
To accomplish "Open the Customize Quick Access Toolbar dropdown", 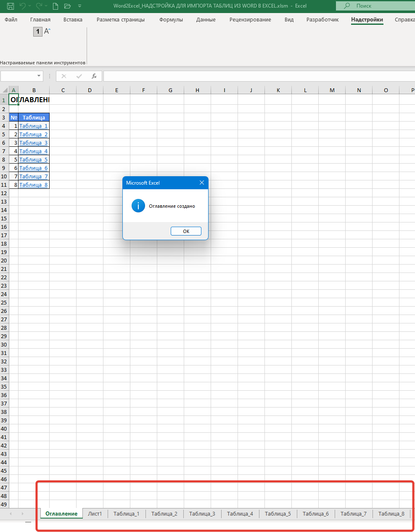I will 79,6.
